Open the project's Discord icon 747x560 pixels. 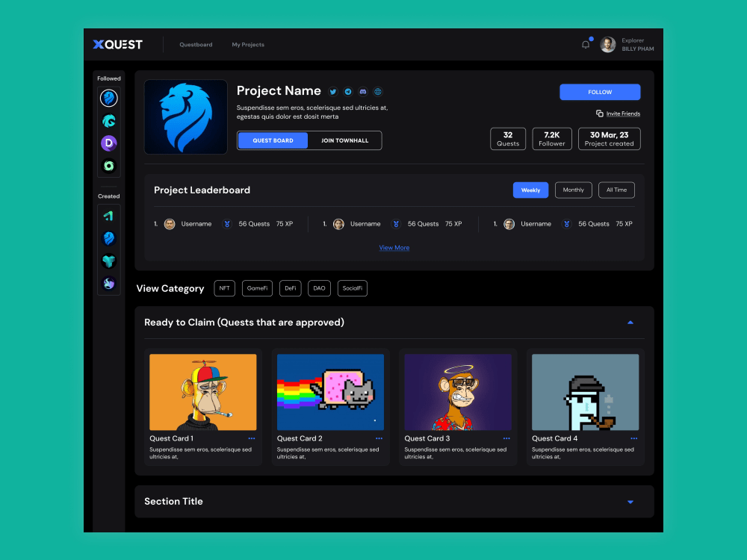coord(363,91)
